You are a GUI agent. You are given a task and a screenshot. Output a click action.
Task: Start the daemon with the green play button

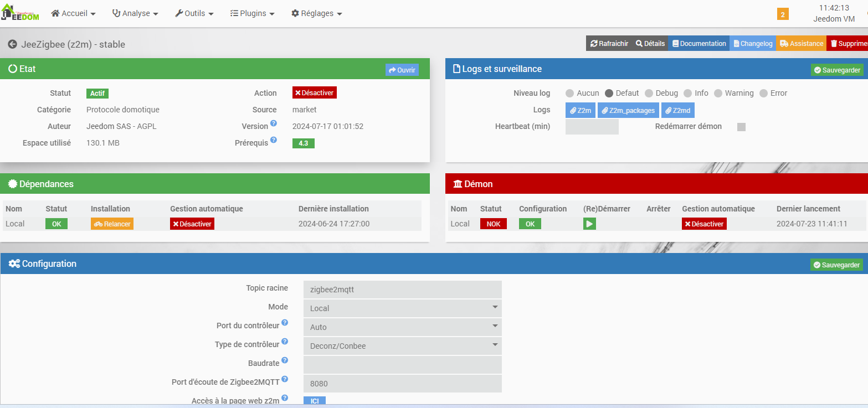[x=589, y=224]
